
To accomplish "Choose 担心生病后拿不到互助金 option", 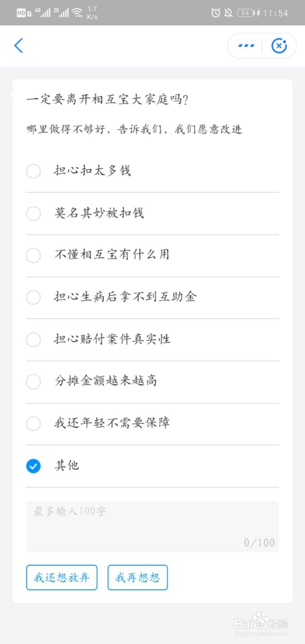I will pyautogui.click(x=33, y=297).
